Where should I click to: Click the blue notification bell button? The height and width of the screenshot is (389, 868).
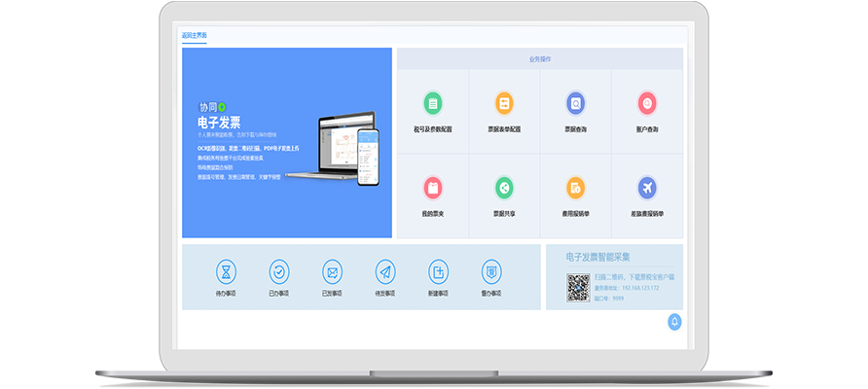(674, 322)
